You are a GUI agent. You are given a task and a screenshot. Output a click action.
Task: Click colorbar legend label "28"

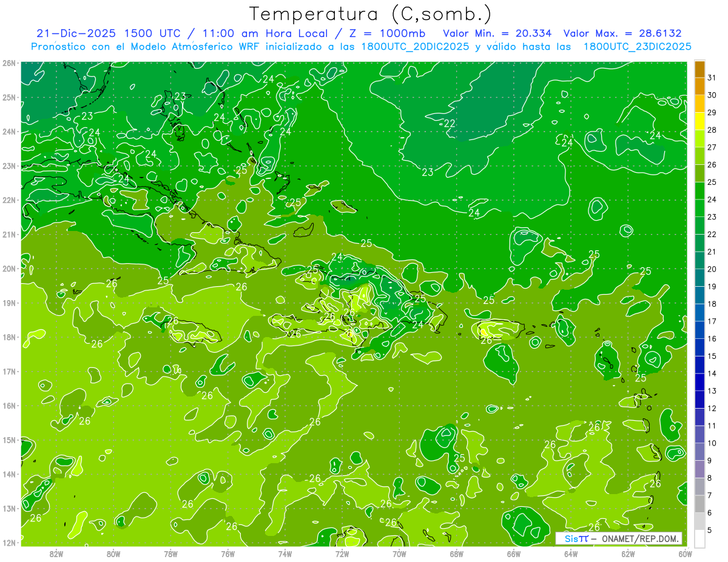coord(712,130)
